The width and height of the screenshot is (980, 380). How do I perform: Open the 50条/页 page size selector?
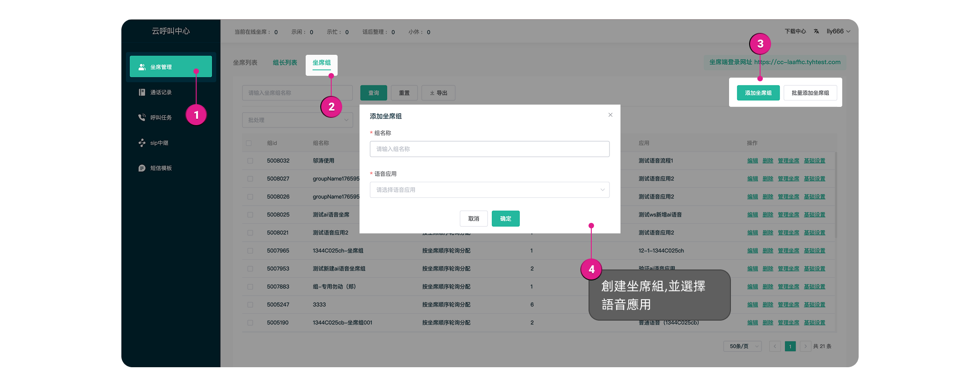coord(742,346)
